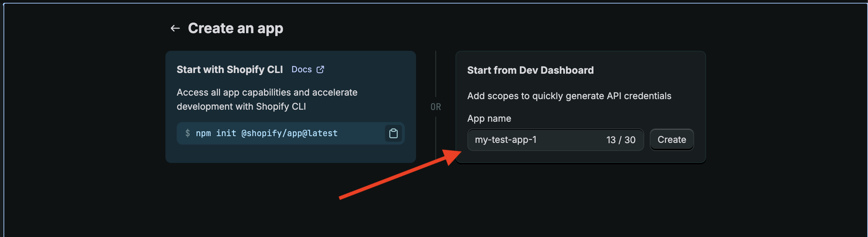Copy the npm init command via clipboard icon
Screen dimensions: 868x237
point(394,133)
